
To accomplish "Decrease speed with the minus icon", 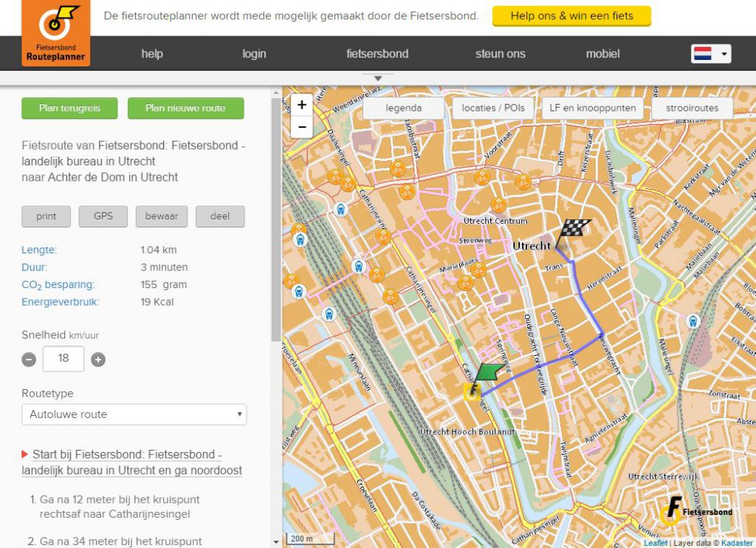I will click(29, 360).
